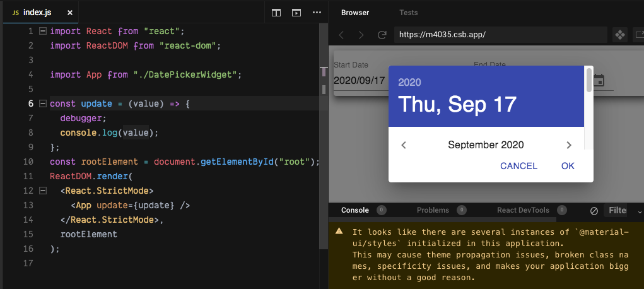Screen dimensions: 644x289
Task: Clear the console with the circle-slash icon
Action: pyautogui.click(x=594, y=211)
